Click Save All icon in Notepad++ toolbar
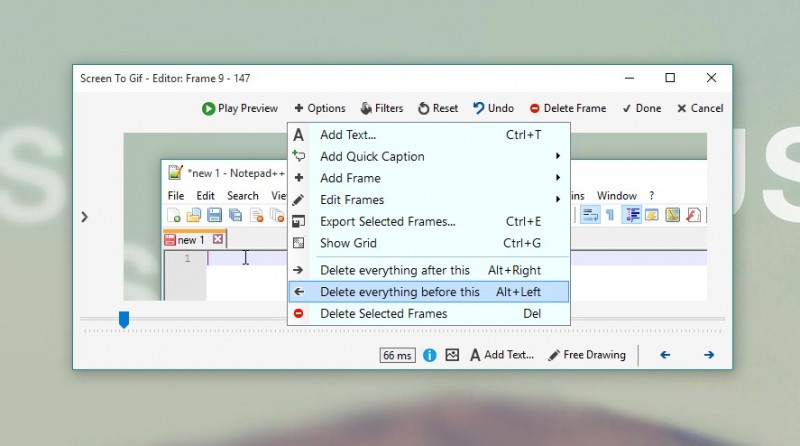Viewport: 800px width, 446px height. pyautogui.click(x=235, y=215)
